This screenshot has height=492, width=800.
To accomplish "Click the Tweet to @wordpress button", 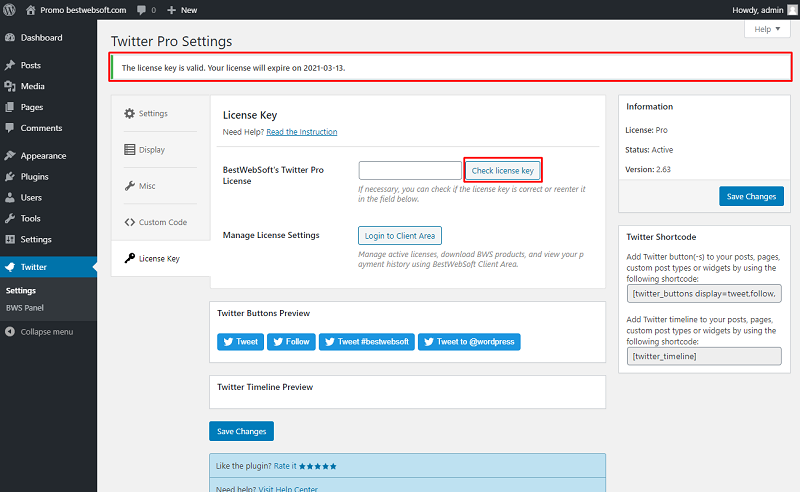I will (469, 342).
